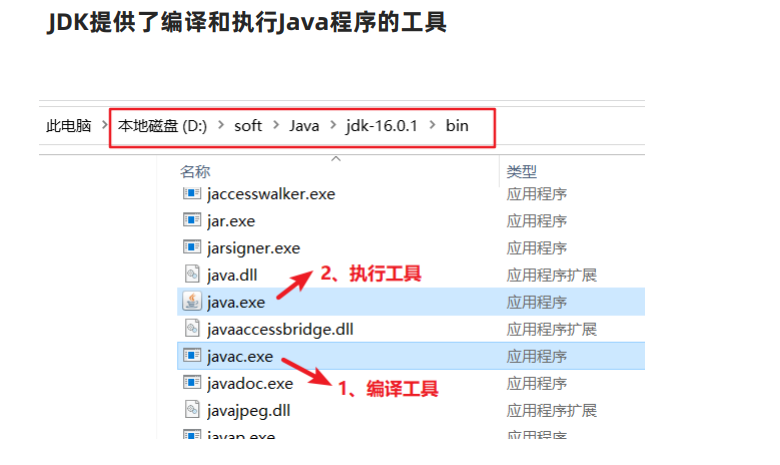Select the jar.exe file name

coord(231,221)
